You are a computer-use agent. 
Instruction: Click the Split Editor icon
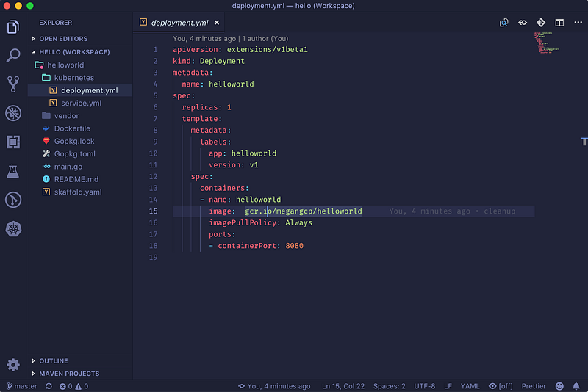(x=559, y=23)
